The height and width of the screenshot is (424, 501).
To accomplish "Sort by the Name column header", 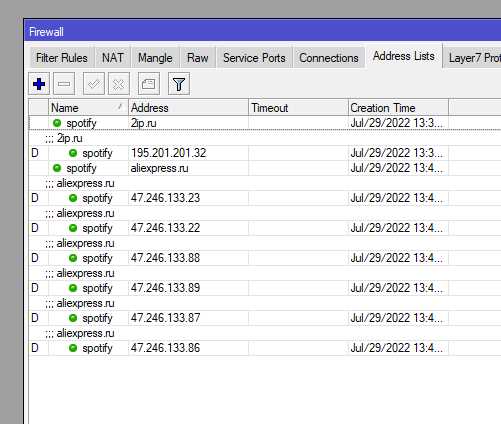I will point(88,108).
